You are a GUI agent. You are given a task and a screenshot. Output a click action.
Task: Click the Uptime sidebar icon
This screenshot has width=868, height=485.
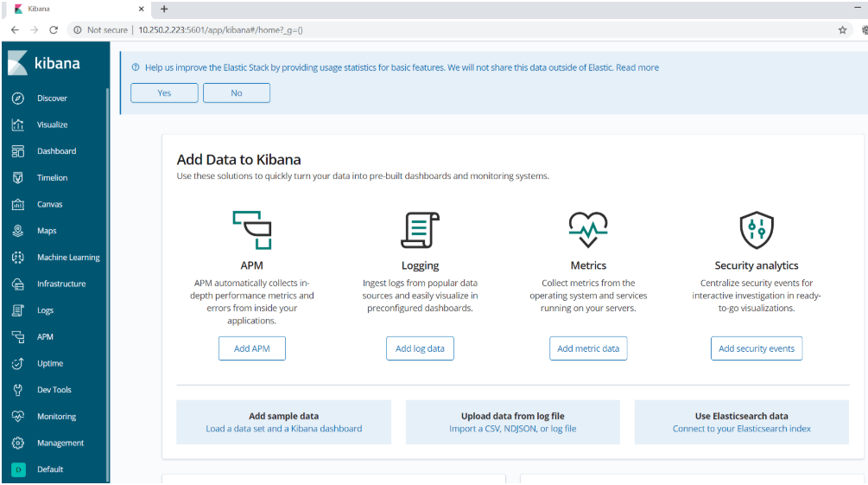click(x=18, y=364)
